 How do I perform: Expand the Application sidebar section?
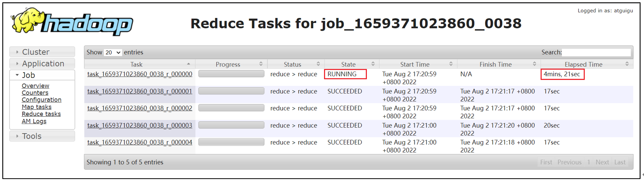point(43,64)
